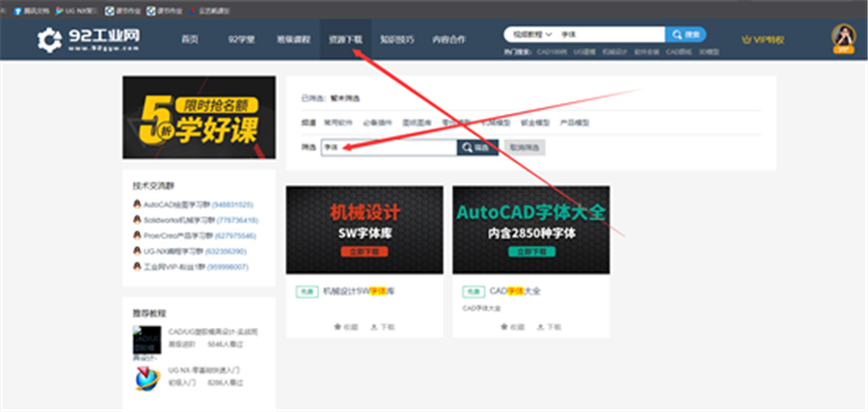The height and width of the screenshot is (412, 868).
Task: Open the 腾讯文档 bookmark
Action: coord(33,11)
